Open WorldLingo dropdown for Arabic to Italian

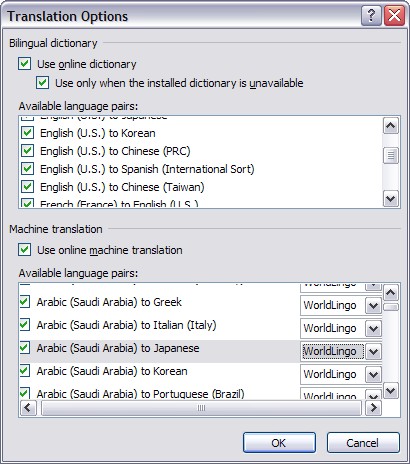[373, 328]
